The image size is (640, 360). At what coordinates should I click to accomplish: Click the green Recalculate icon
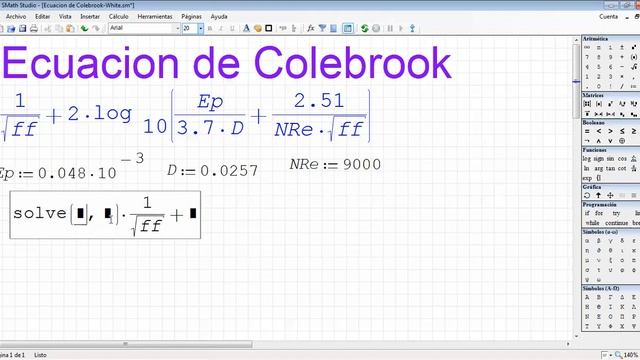point(364,29)
